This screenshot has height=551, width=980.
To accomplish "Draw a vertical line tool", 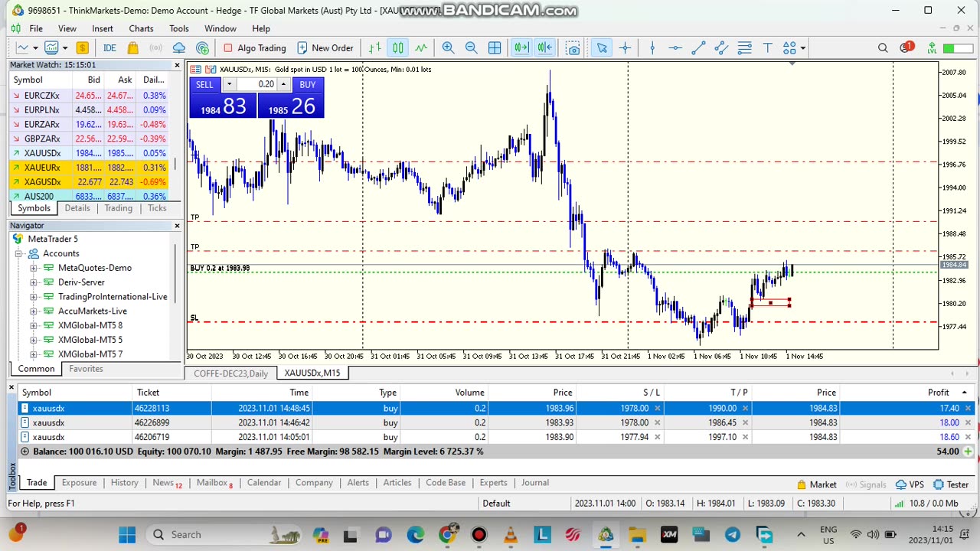I will [652, 47].
